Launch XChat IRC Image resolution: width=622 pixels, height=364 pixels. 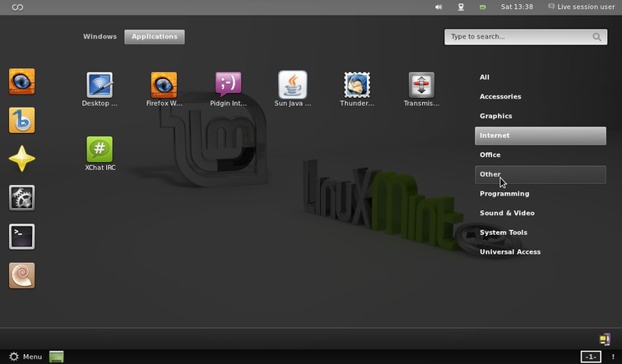(x=100, y=154)
